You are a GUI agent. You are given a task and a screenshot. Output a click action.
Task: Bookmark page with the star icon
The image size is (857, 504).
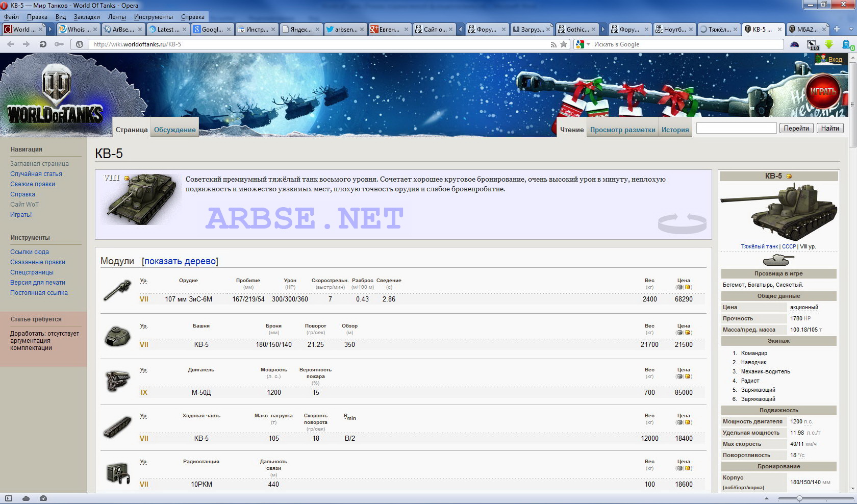click(x=564, y=44)
